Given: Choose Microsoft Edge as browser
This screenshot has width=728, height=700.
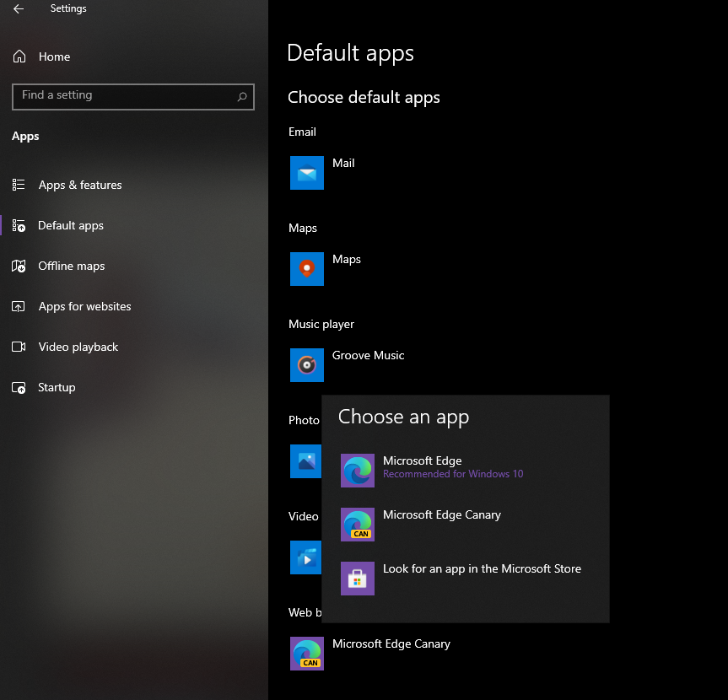Looking at the screenshot, I should pos(422,460).
